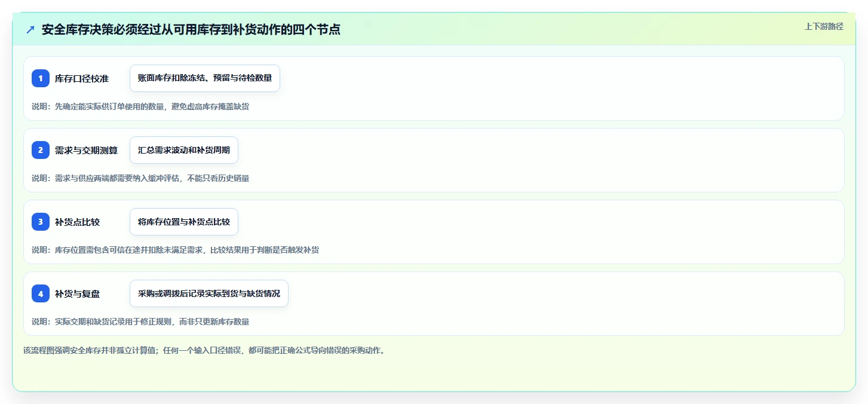Viewport: 868px width, 404px height.
Task: Click the 库存口径校准 step label
Action: tap(82, 78)
